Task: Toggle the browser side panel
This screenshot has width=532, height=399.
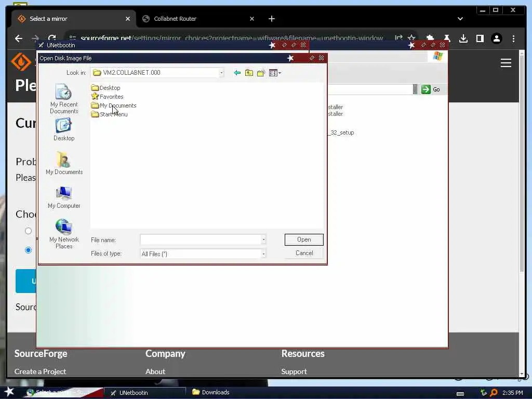Action: [x=480, y=38]
